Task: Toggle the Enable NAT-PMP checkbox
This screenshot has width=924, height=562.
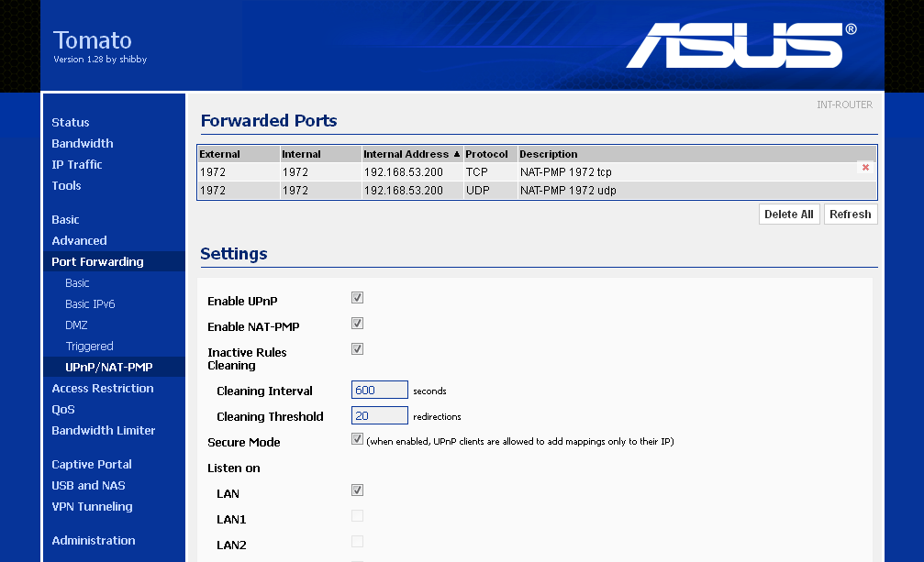Action: click(357, 323)
